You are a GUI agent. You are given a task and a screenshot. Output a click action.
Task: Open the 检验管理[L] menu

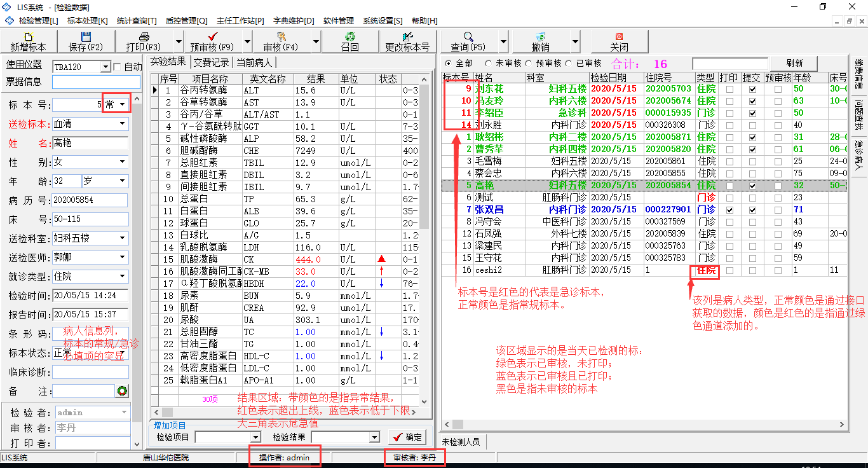pos(38,21)
